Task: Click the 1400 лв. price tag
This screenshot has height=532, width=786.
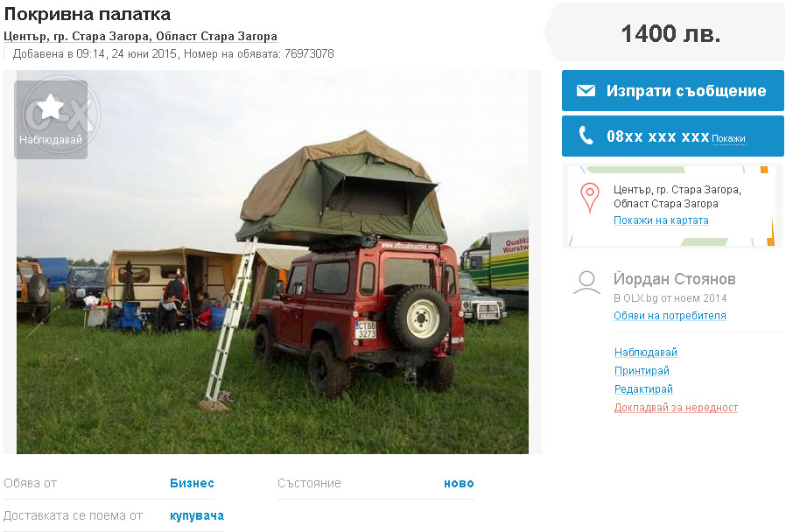Action: [x=670, y=33]
